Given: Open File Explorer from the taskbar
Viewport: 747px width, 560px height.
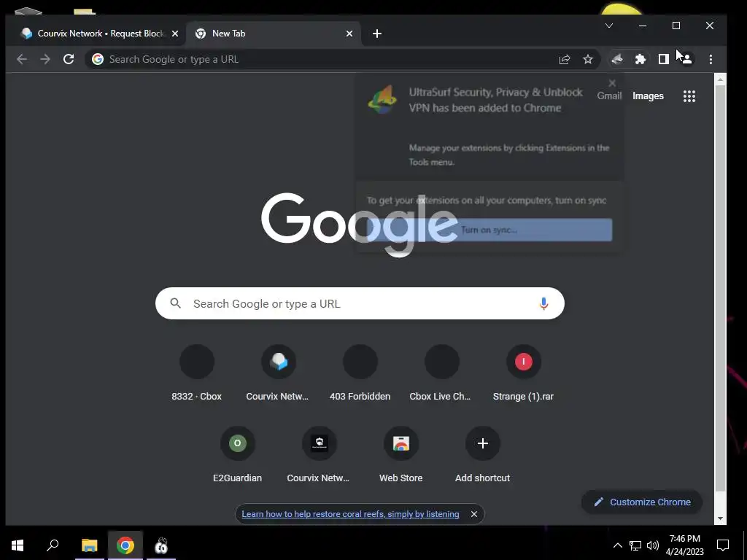Looking at the screenshot, I should 90,545.
